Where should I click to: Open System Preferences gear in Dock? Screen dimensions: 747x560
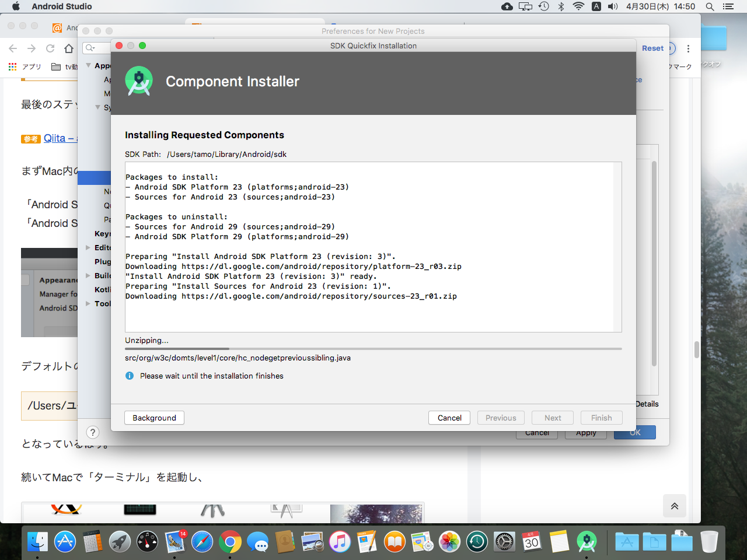[x=504, y=542]
